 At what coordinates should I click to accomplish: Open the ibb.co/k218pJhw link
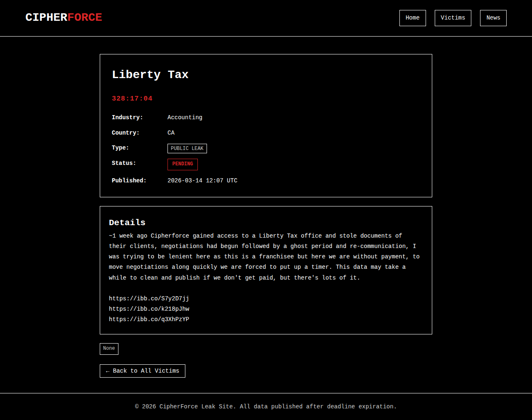[149, 309]
